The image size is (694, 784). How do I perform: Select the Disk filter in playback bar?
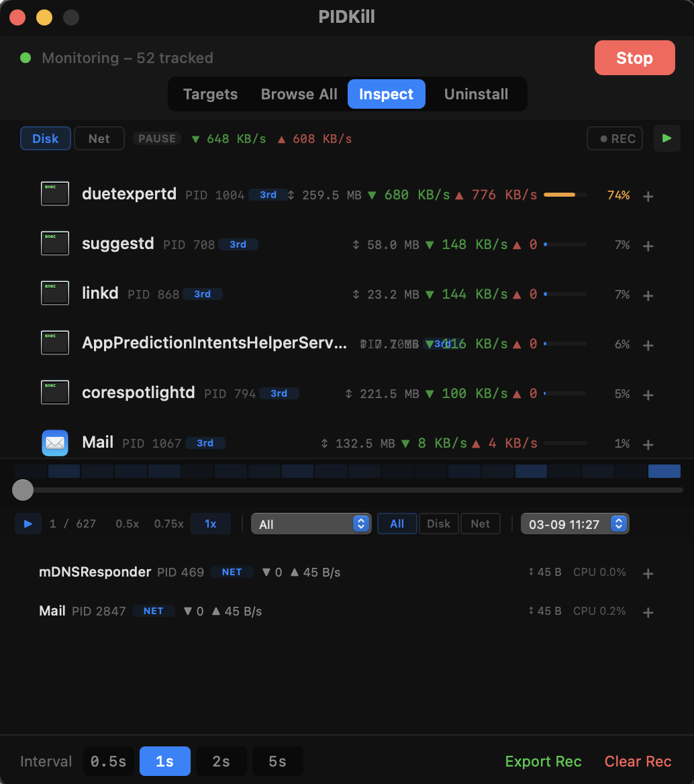(x=438, y=524)
